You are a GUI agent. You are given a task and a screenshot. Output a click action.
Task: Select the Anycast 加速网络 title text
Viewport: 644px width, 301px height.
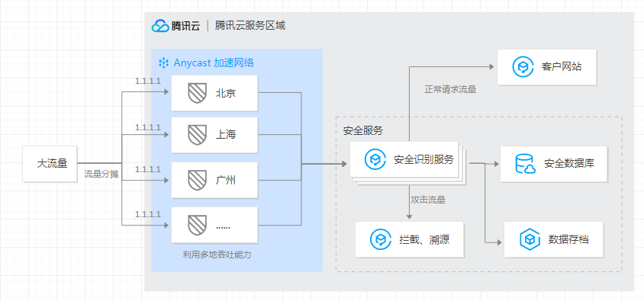(x=214, y=63)
